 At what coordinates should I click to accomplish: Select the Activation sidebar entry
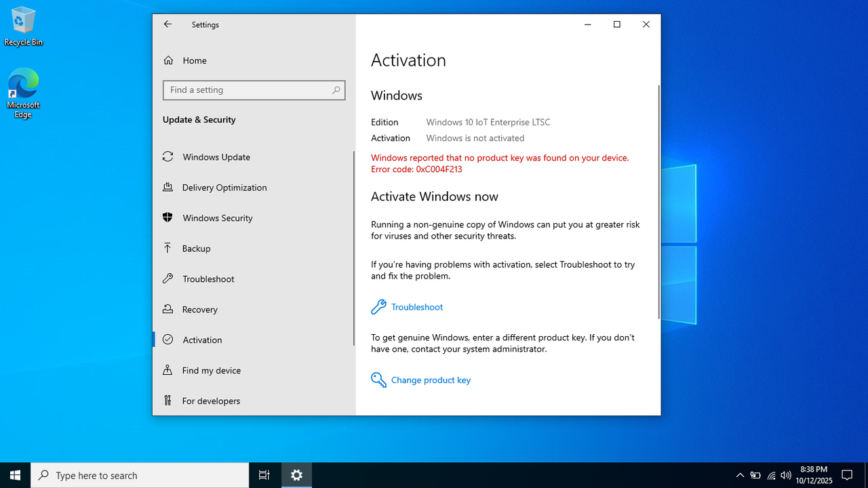coord(254,340)
